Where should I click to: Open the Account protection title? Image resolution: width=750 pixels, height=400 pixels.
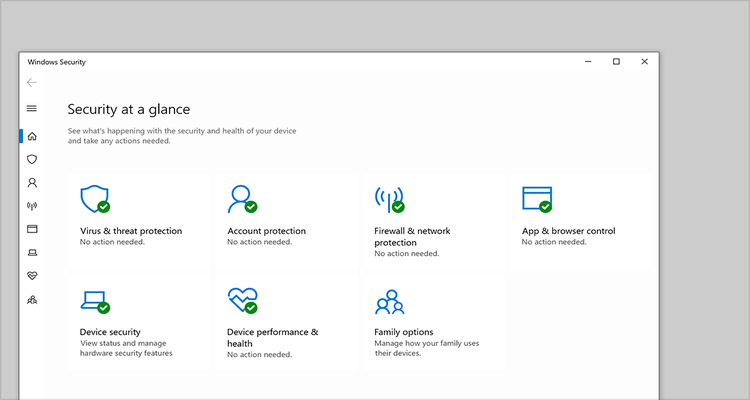click(x=266, y=231)
